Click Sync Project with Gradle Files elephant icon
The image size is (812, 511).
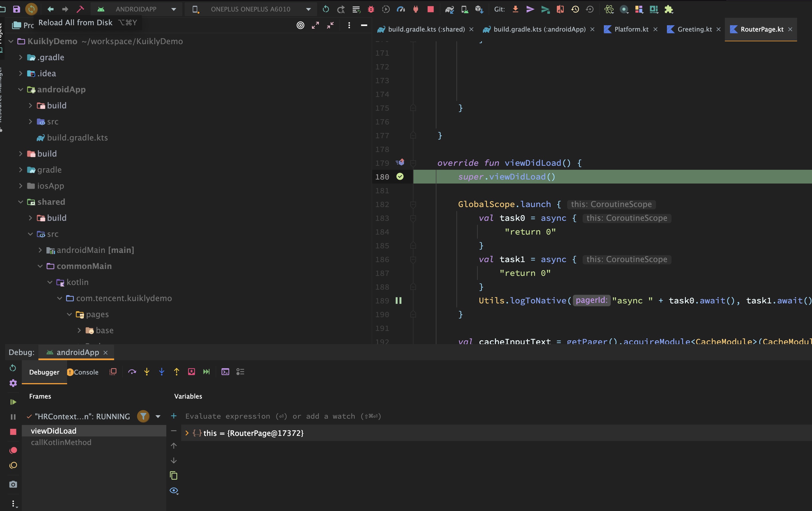[449, 9]
